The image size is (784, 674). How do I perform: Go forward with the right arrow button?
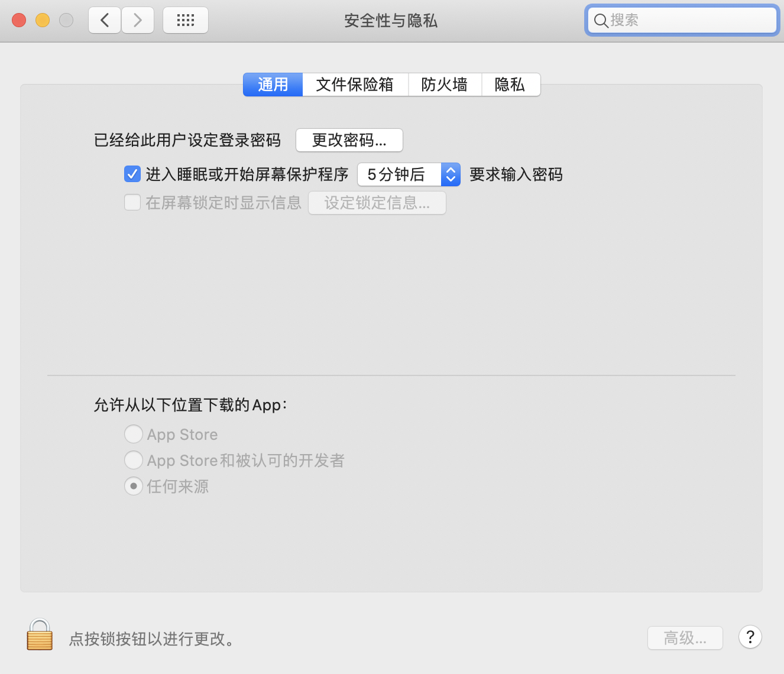coord(138,20)
